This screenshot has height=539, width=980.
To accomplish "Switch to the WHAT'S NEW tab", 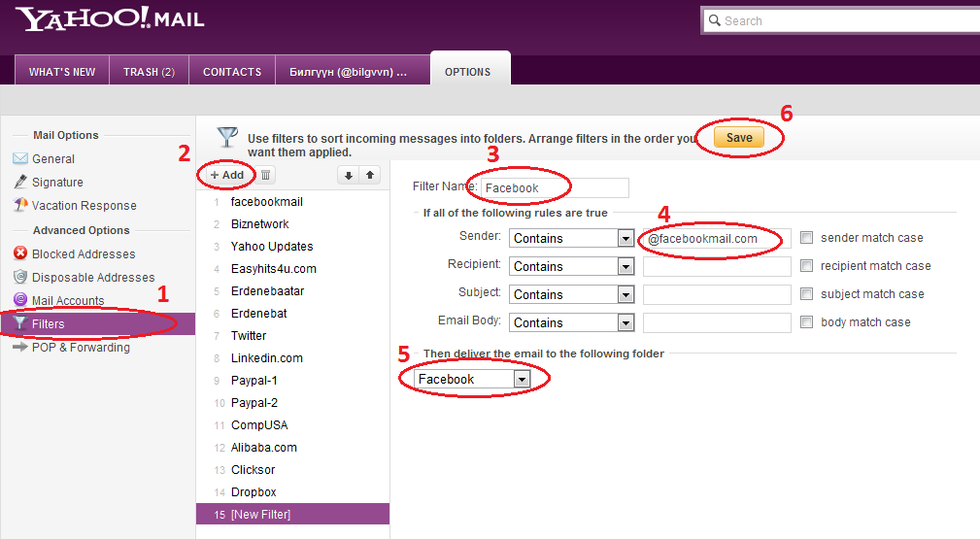I will click(x=62, y=72).
